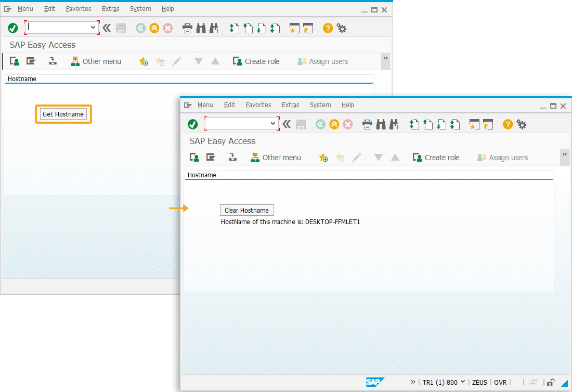572x392 pixels.
Task: Click Generate Shortcut icon in front window
Action: 488,124
